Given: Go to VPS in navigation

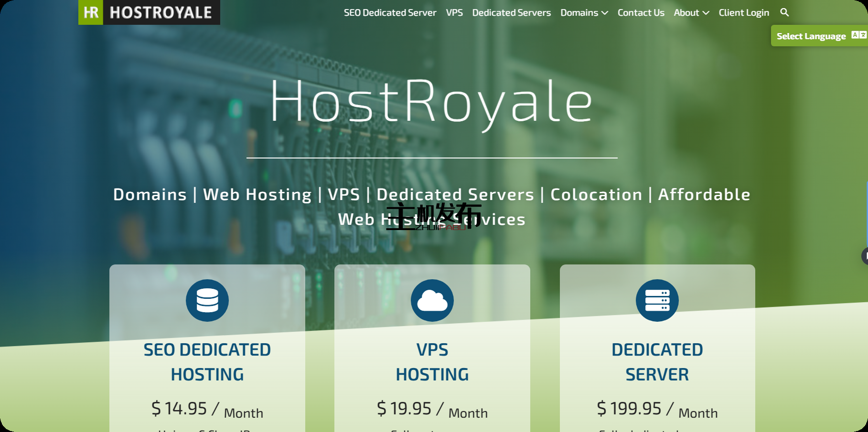Looking at the screenshot, I should tap(454, 13).
